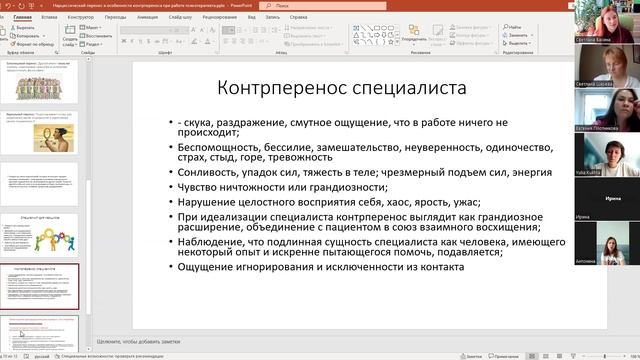Start presentation from beginning via title bar icon
The width and height of the screenshot is (640, 360).
(31, 6)
